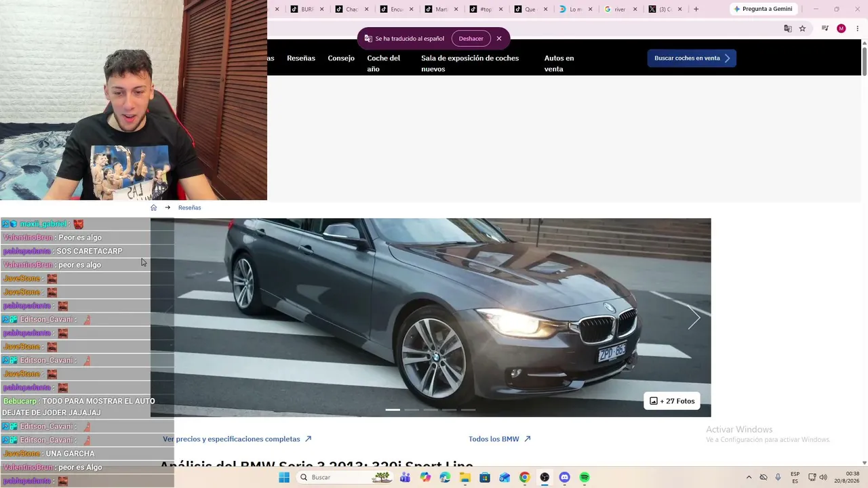Open Sala de exposición de coches nuevos
The width and height of the screenshot is (868, 488).
pos(470,64)
